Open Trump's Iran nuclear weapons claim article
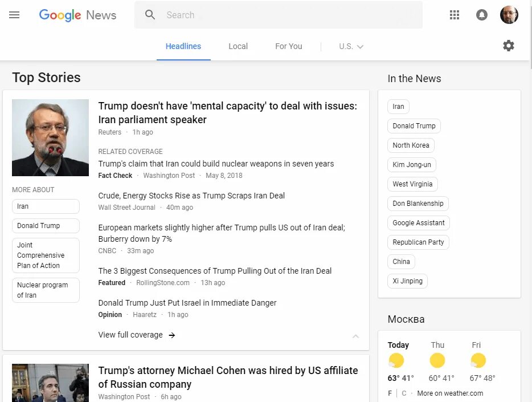 [216, 164]
